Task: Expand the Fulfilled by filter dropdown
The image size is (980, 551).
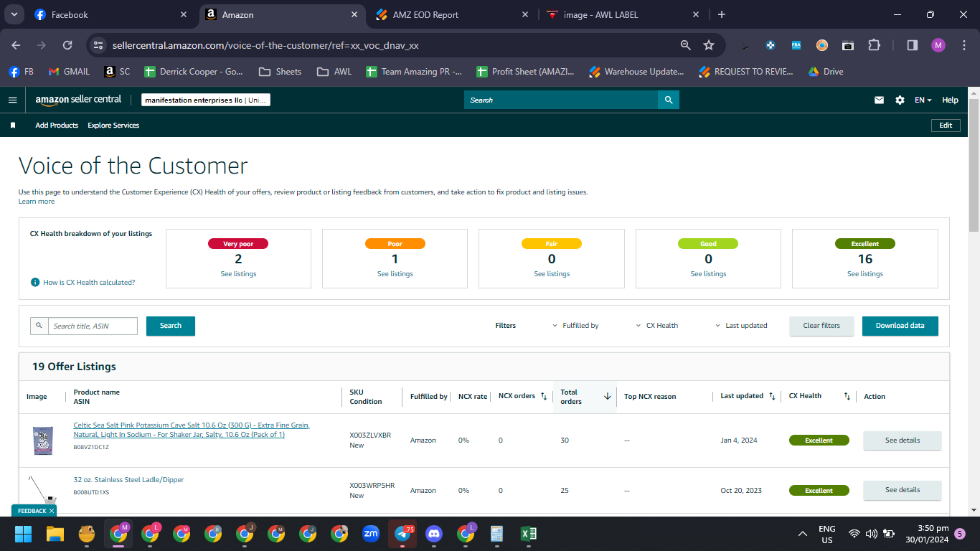Action: point(575,326)
